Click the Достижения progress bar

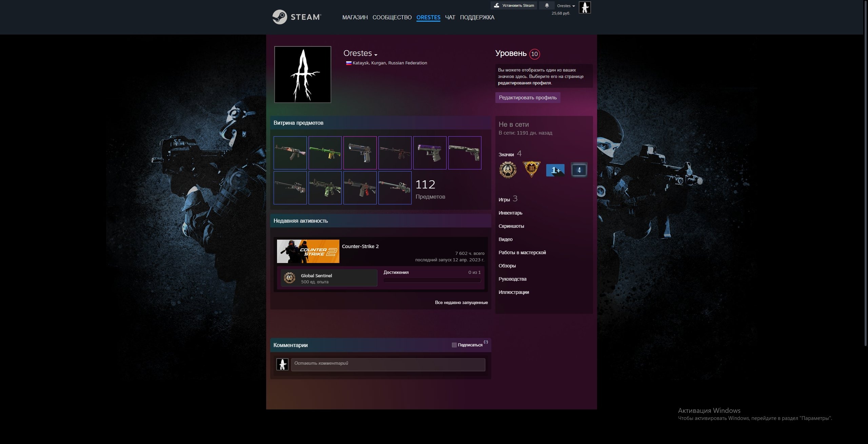[x=432, y=280]
